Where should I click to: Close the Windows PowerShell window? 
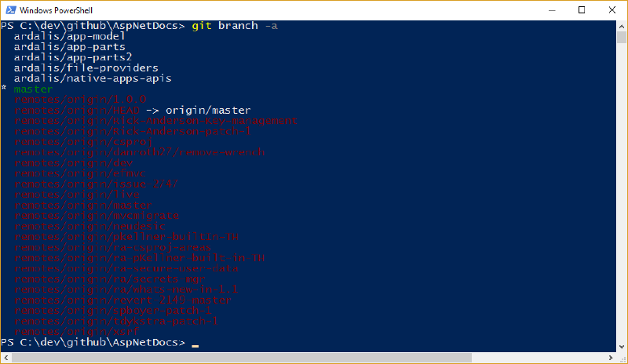point(612,10)
